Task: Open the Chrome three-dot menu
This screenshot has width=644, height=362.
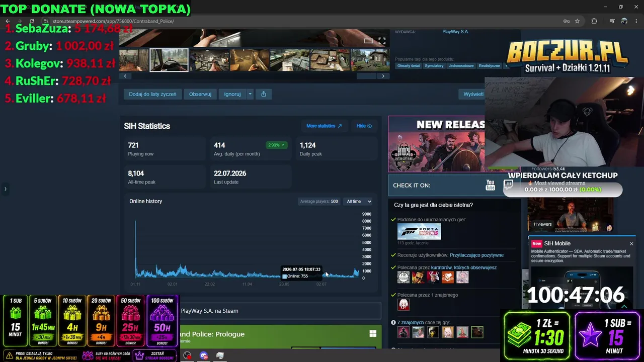Action: coord(637,21)
